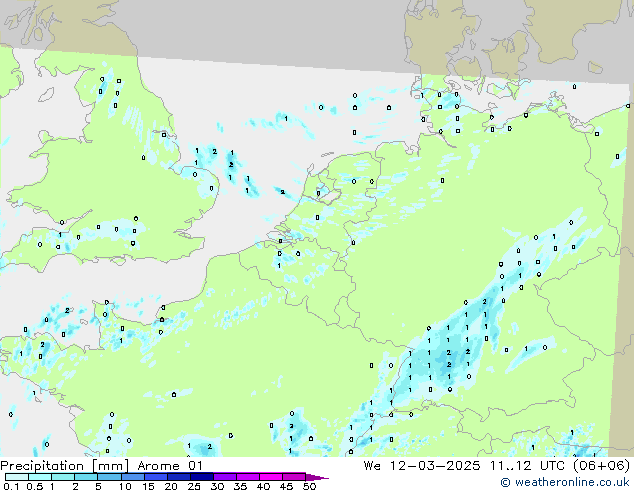Pick the 15–20 mm blue swatch
The image size is (634, 490).
[155, 477]
